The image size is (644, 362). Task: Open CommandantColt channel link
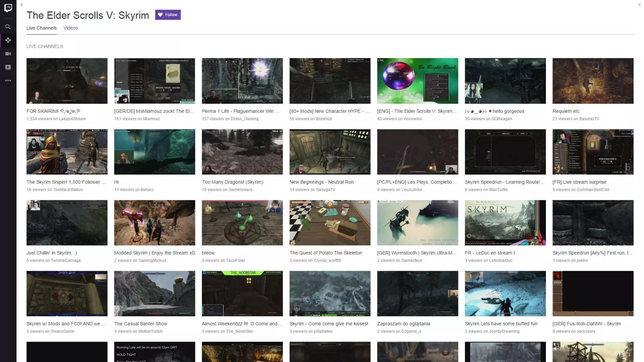tap(593, 189)
